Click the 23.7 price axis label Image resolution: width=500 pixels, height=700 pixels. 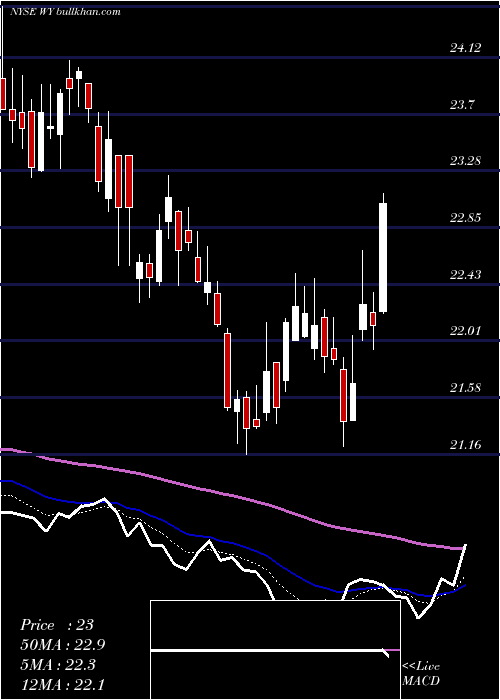pos(462,105)
